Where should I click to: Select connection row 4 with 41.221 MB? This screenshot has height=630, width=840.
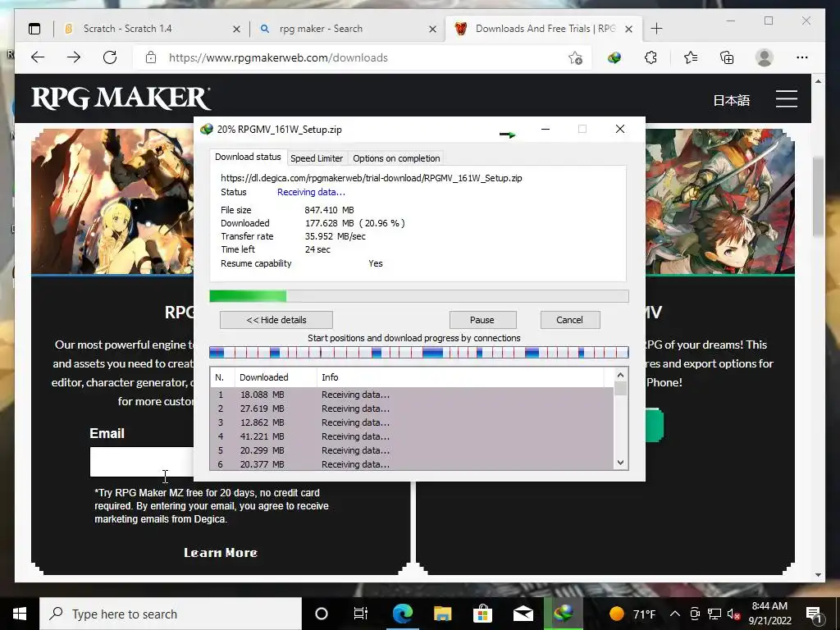412,436
